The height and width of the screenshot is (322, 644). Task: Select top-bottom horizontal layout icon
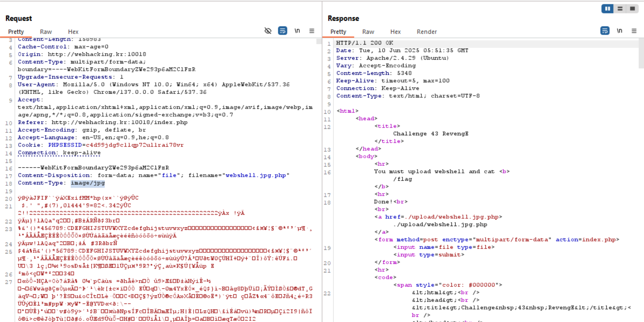coord(620,9)
